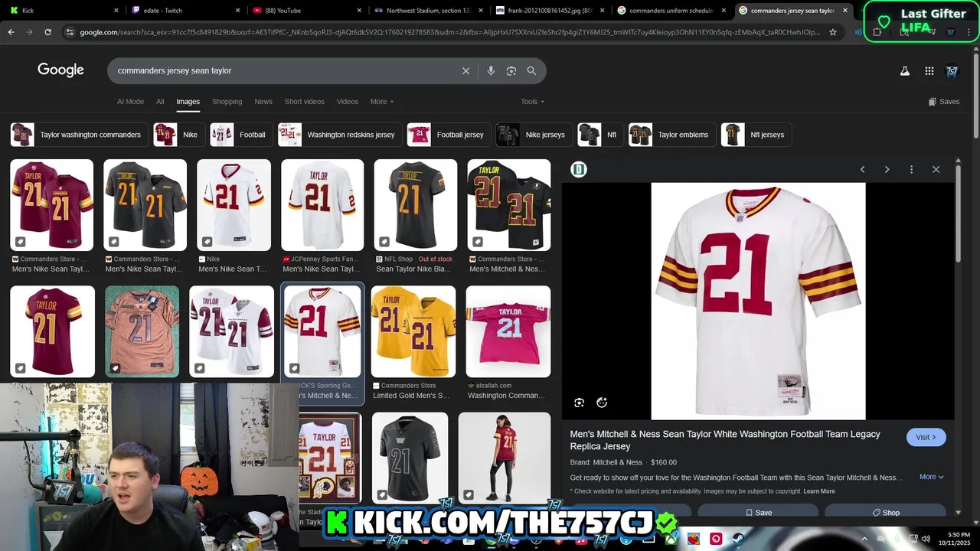This screenshot has width=980, height=551.
Task: Close the Kick browser tab
Action: [116, 11]
